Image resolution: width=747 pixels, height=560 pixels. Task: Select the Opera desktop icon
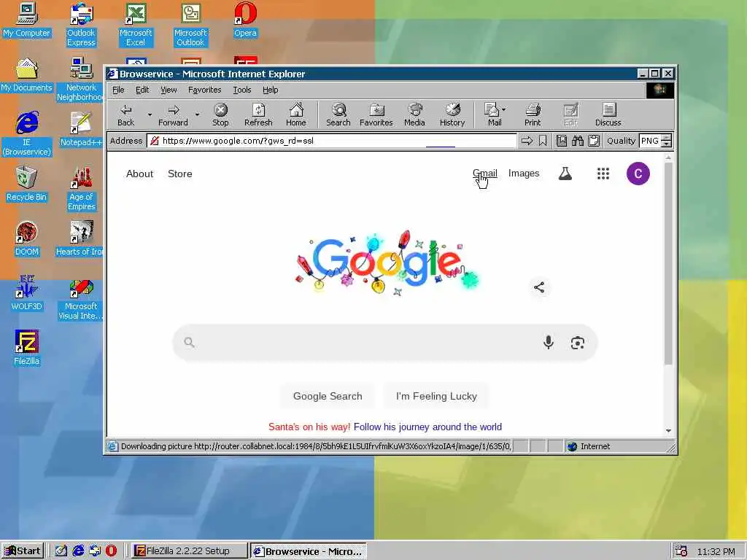pyautogui.click(x=245, y=20)
